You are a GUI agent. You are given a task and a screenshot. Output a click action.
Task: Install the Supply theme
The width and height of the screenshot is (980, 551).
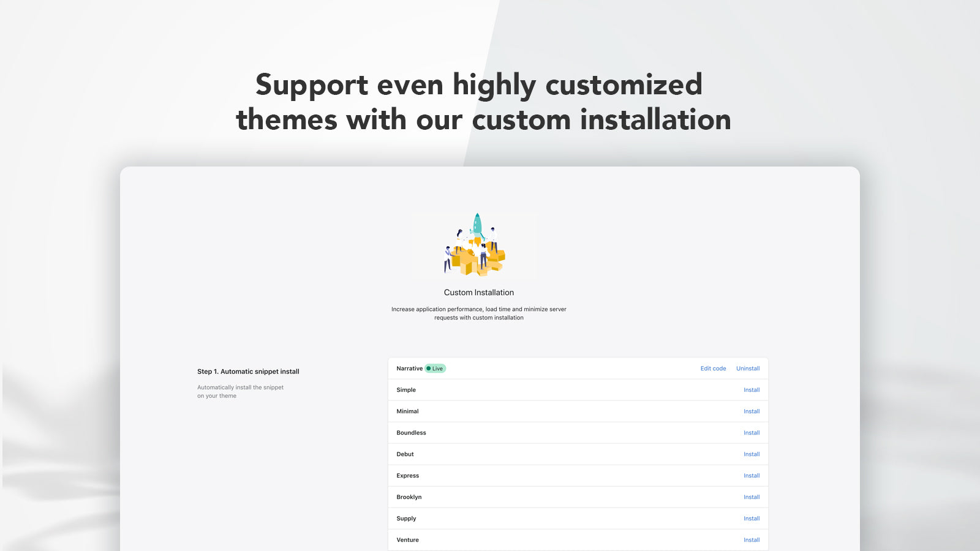coord(752,518)
